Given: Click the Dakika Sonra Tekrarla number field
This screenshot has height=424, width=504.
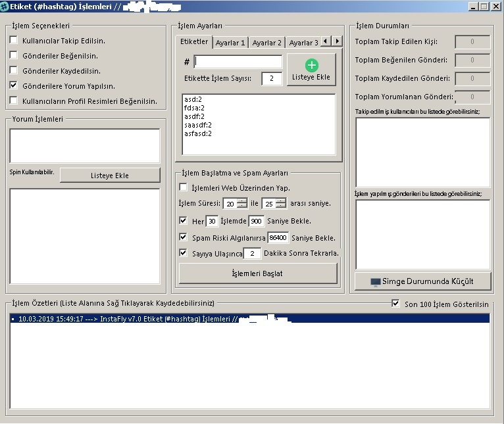Looking at the screenshot, I should [252, 254].
